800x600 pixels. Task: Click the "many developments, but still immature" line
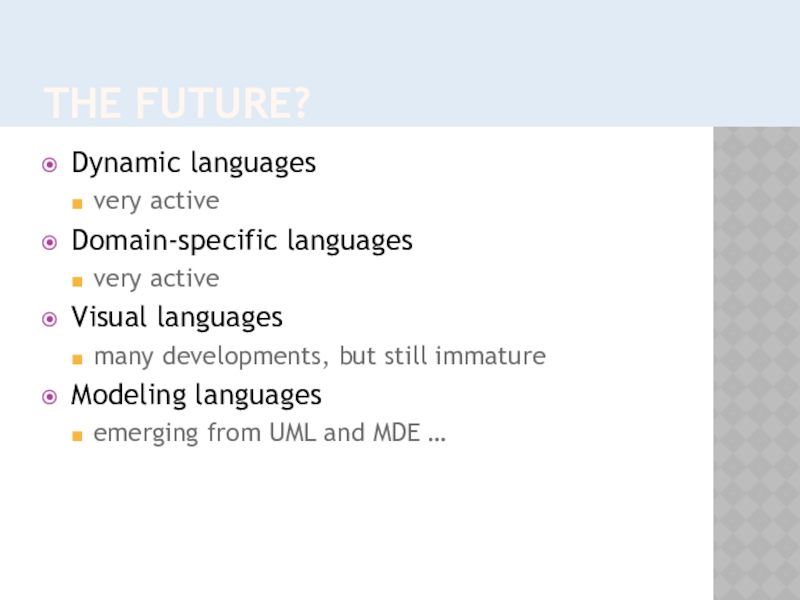tap(319, 356)
